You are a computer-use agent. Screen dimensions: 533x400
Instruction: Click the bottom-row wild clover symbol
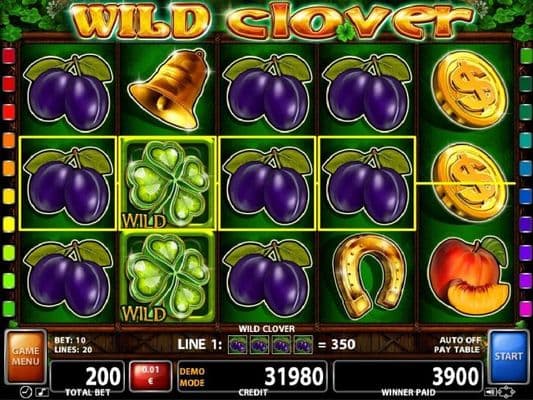168,277
